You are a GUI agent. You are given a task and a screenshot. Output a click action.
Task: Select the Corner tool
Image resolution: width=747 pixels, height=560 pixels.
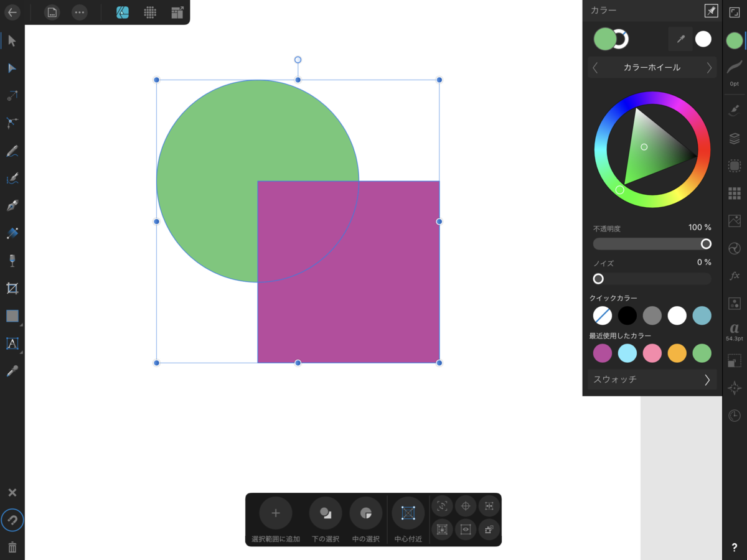click(x=12, y=123)
